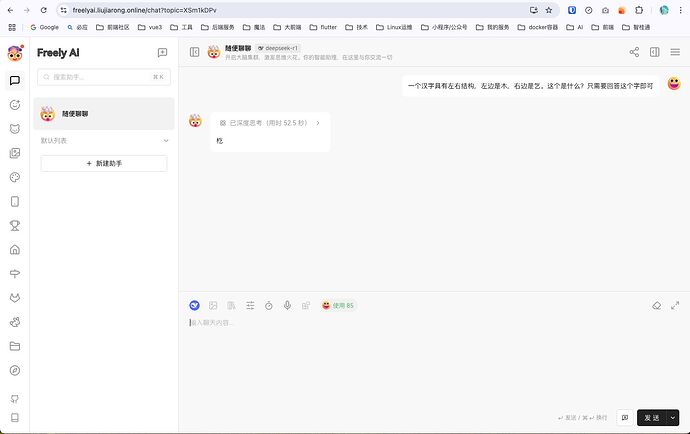Viewport: 690px width, 434px height.
Task: Open the palette painting sidebar icon
Action: tap(15, 177)
